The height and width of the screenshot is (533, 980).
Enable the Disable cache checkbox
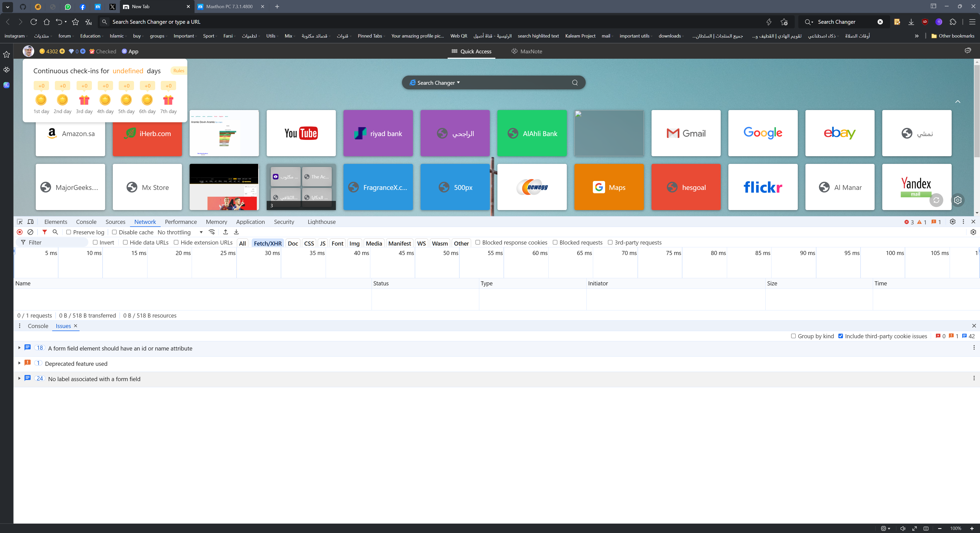click(x=114, y=232)
